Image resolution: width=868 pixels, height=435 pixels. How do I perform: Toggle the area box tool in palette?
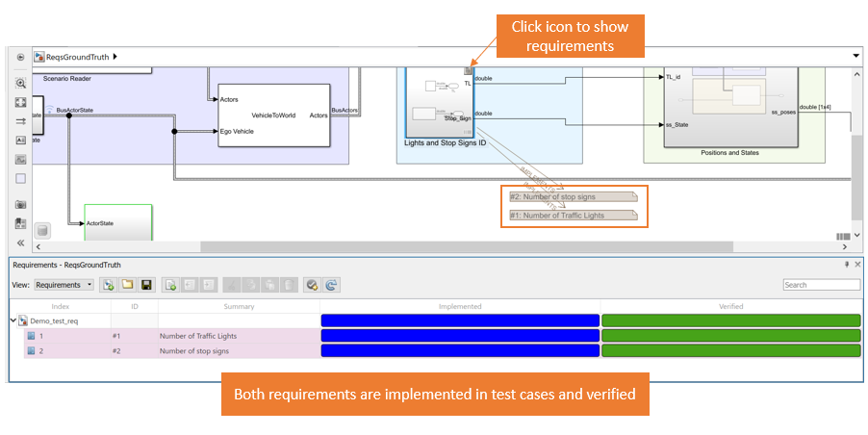[x=20, y=178]
